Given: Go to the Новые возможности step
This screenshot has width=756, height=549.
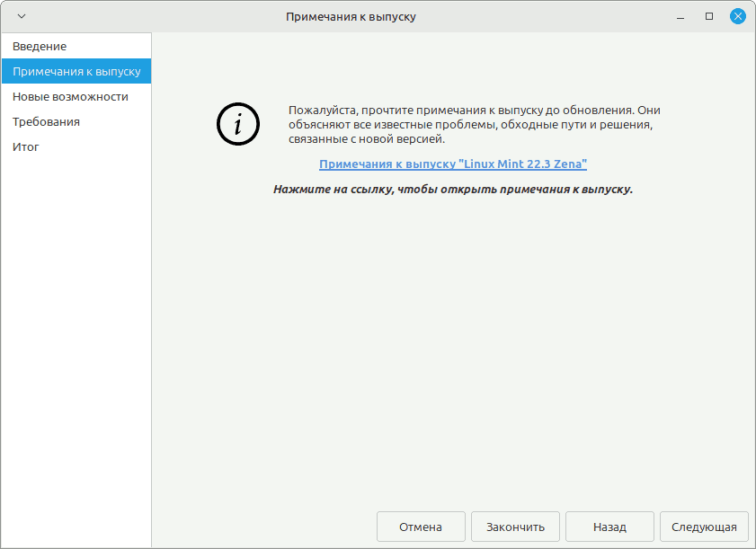Looking at the screenshot, I should click(x=76, y=96).
